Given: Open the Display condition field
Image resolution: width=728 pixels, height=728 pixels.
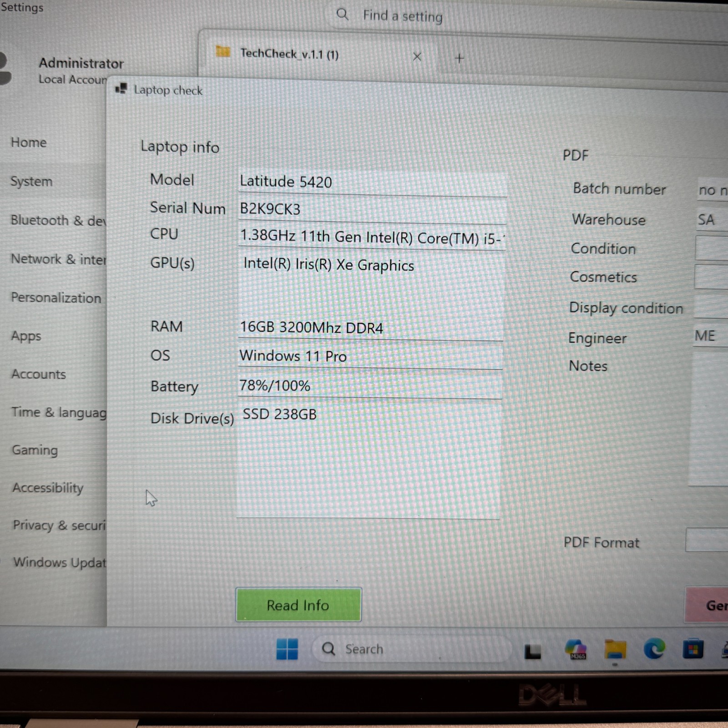Looking at the screenshot, I should click(x=710, y=306).
